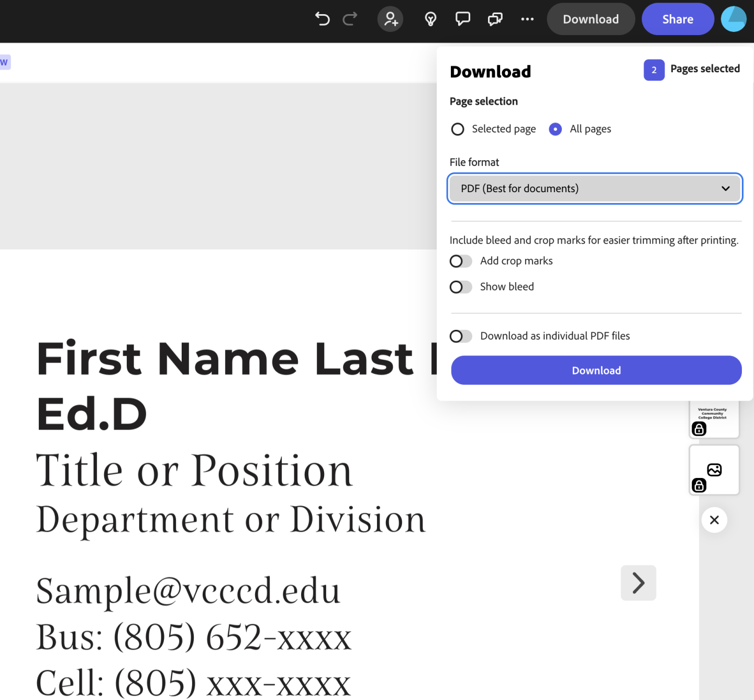Advance with the next page chevron
Viewport: 754px width, 700px height.
(638, 583)
